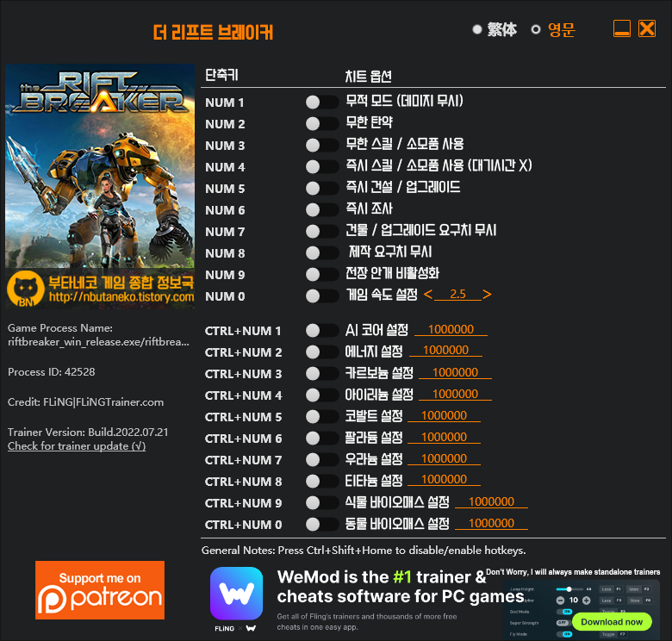The image size is (672, 641).
Task: Toggle the 코발트 설정 switch
Action: [322, 416]
